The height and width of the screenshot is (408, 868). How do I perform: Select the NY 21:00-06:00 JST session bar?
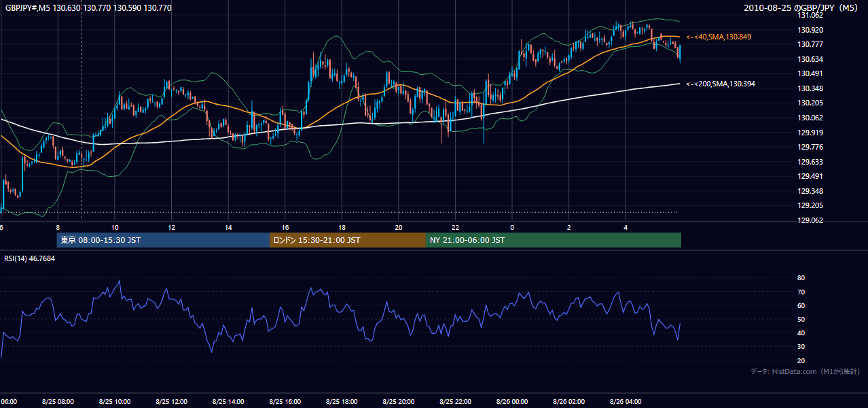[554, 240]
